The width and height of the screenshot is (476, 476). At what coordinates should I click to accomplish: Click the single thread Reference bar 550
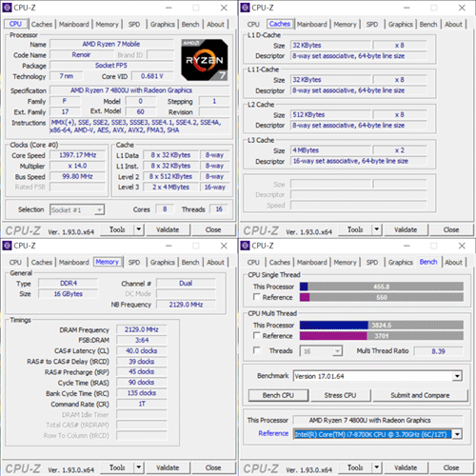tap(382, 297)
